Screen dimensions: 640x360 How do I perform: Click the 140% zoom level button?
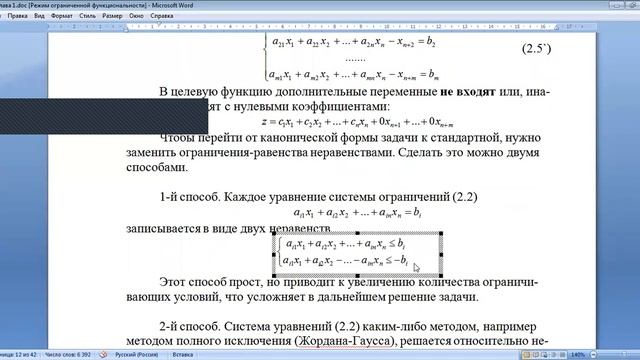coord(578,355)
